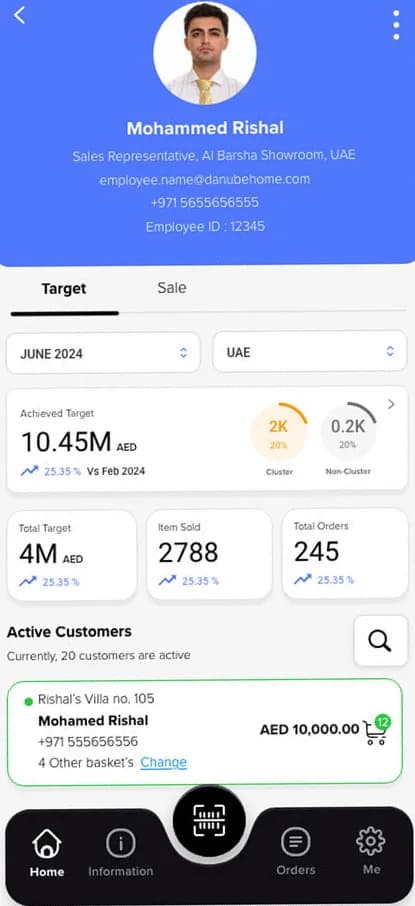Search active customers with magnifier button

(x=380, y=641)
